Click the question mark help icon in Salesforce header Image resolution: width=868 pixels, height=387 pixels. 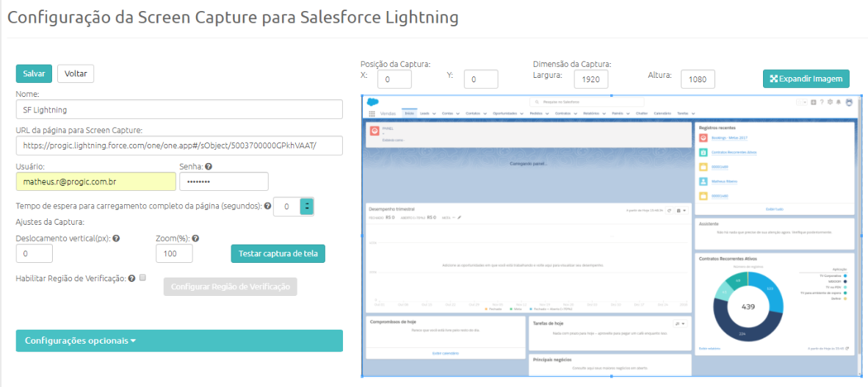[822, 102]
